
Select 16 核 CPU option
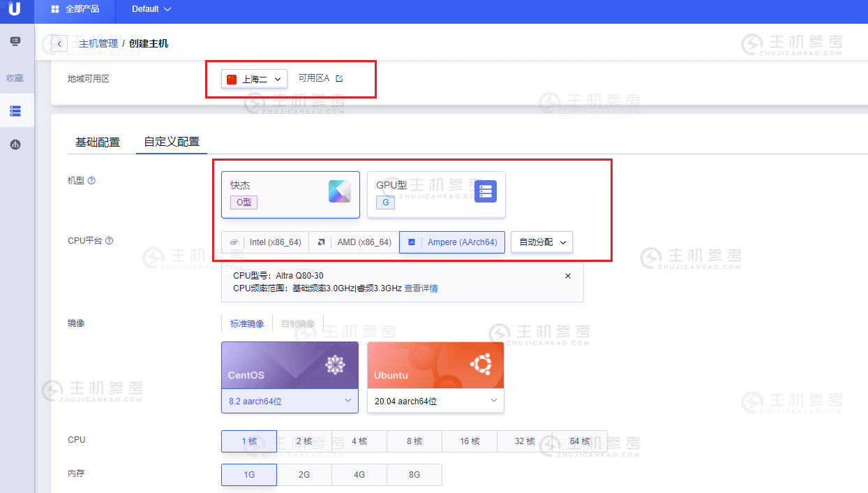point(470,441)
